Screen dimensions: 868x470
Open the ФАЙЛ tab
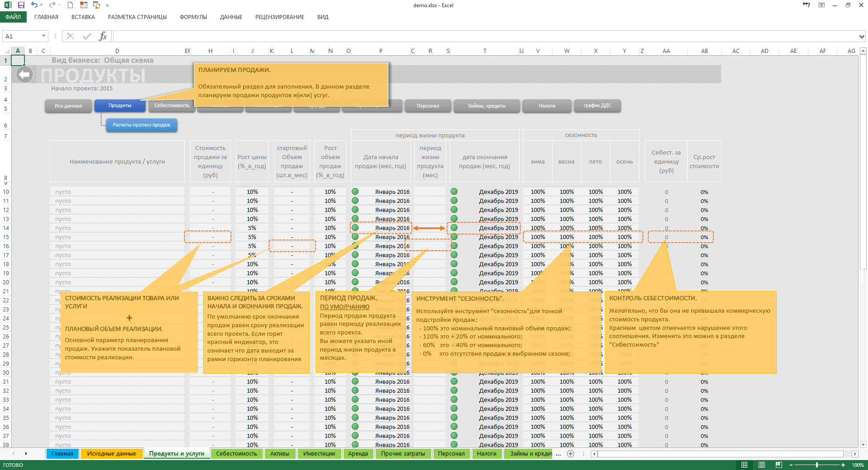[x=13, y=17]
